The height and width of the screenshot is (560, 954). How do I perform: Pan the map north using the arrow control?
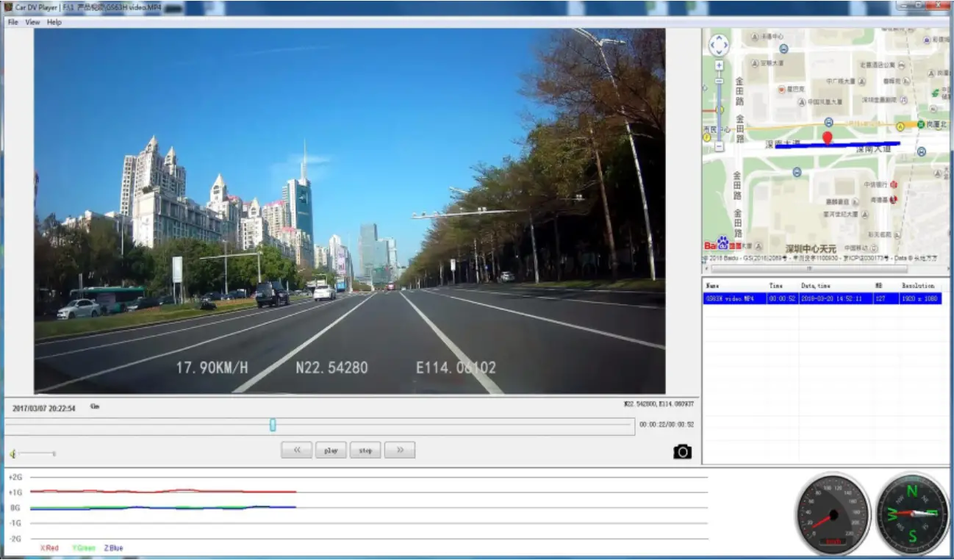(x=719, y=38)
